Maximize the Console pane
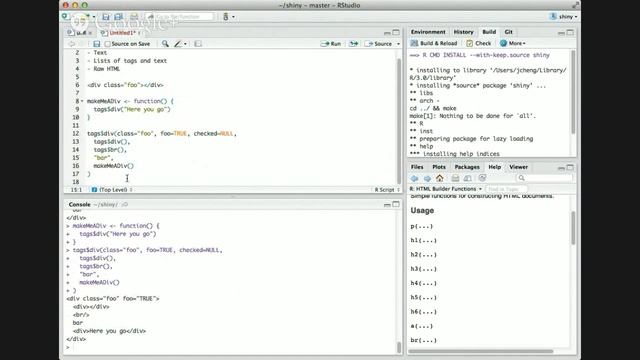The height and width of the screenshot is (360, 640). (x=396, y=204)
